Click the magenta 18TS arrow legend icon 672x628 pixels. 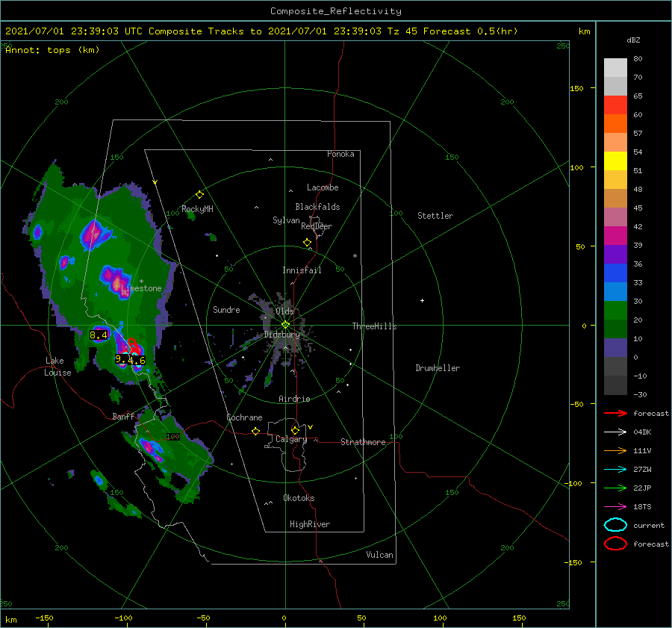[x=615, y=507]
